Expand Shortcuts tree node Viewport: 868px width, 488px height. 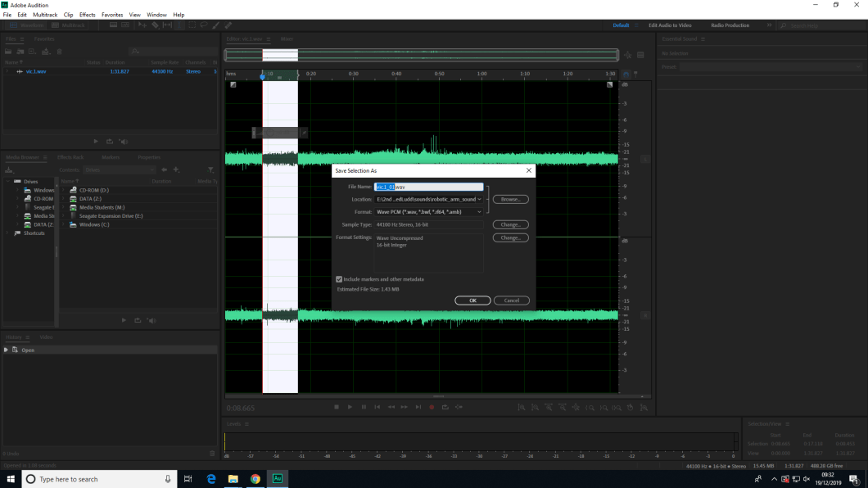(7, 233)
